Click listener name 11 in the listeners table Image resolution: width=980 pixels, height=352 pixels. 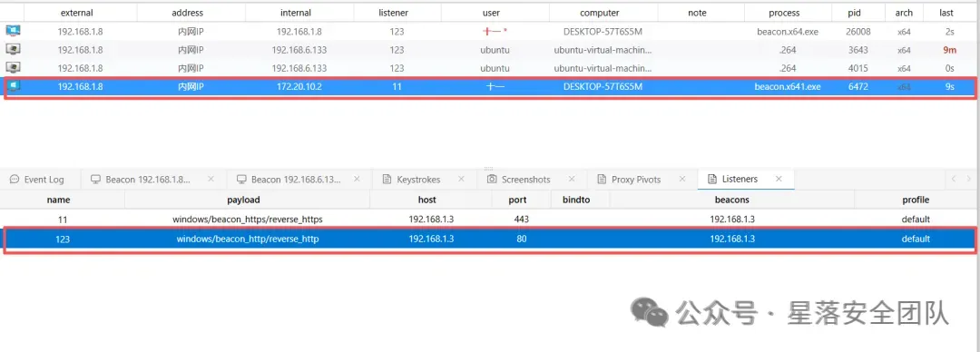tap(63, 220)
